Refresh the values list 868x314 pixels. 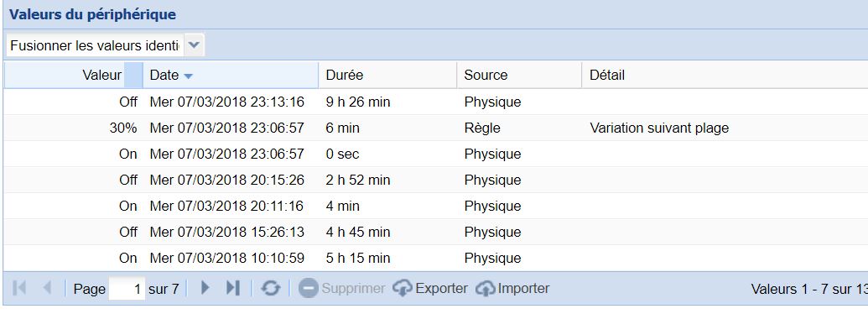271,288
